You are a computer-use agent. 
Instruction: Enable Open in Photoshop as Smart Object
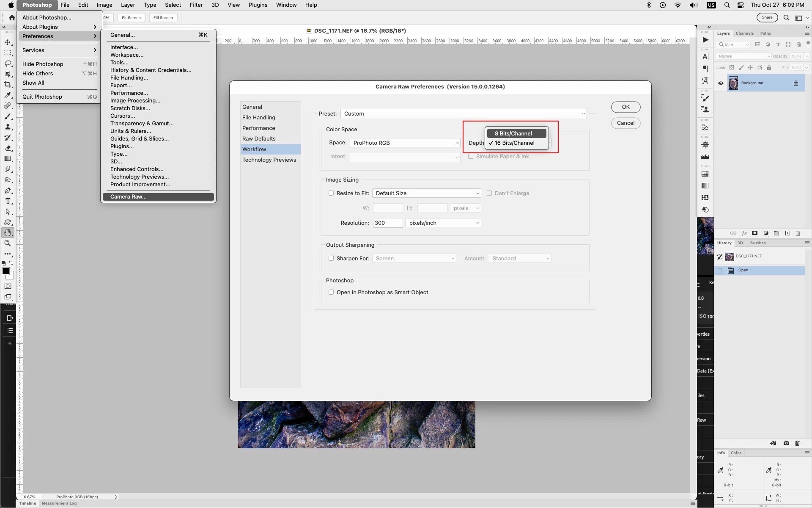331,292
